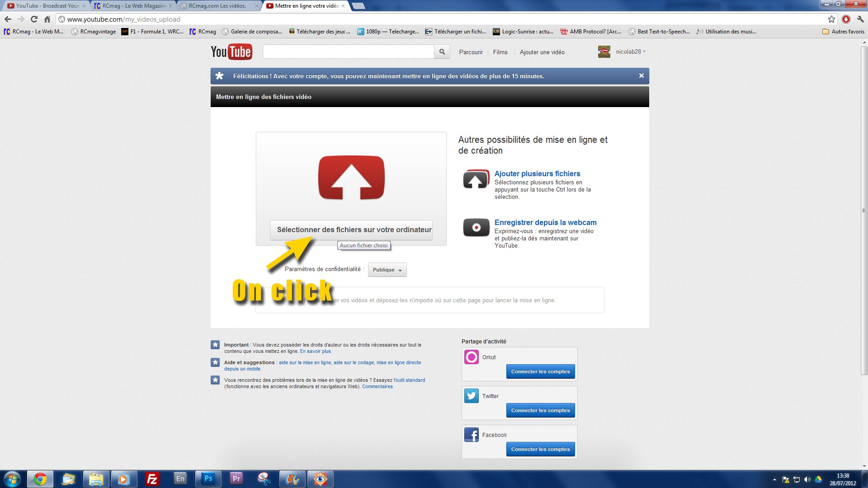This screenshot has width=868, height=488.
Task: Connect the Facebook account button
Action: 540,449
